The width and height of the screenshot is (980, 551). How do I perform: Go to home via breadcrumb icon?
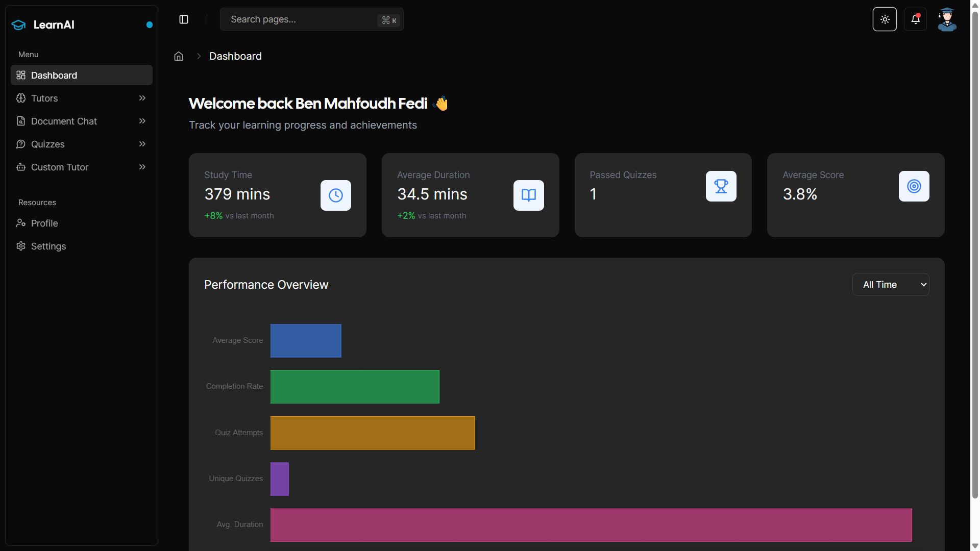179,56
